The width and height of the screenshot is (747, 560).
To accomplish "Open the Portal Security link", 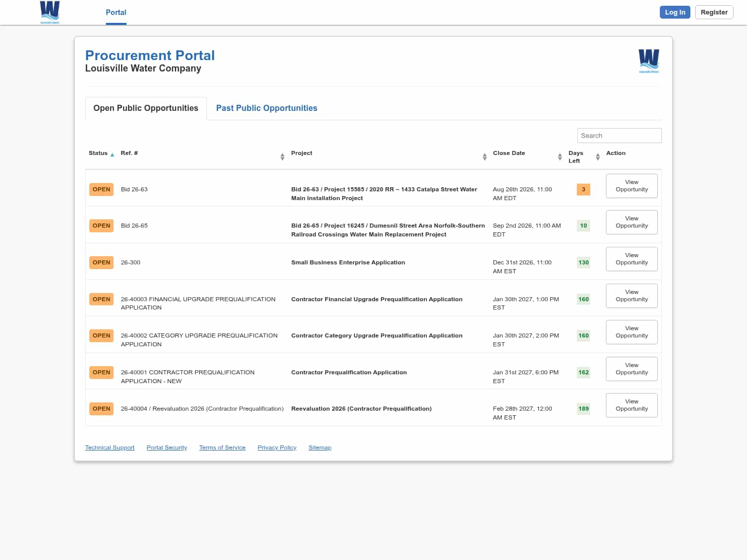I will 167,447.
